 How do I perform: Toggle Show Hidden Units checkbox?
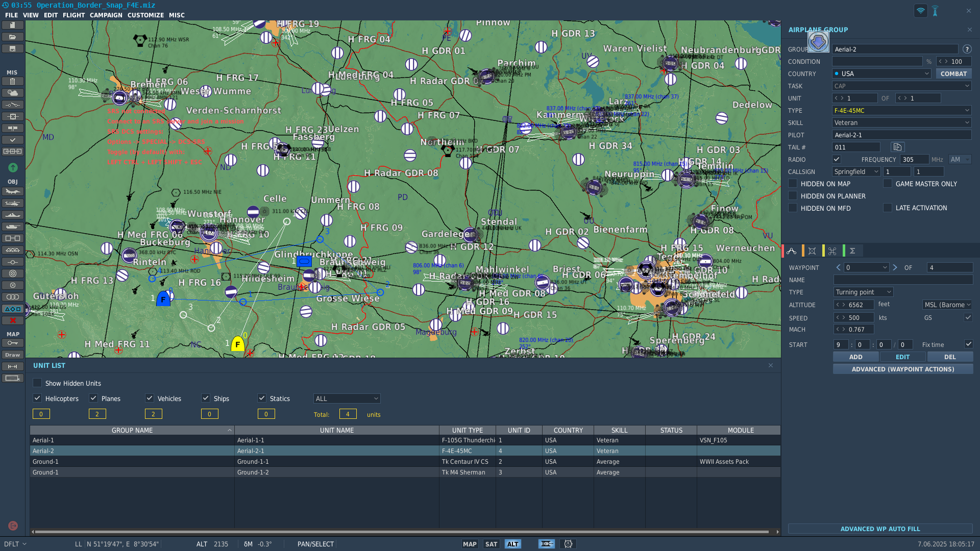pos(37,383)
